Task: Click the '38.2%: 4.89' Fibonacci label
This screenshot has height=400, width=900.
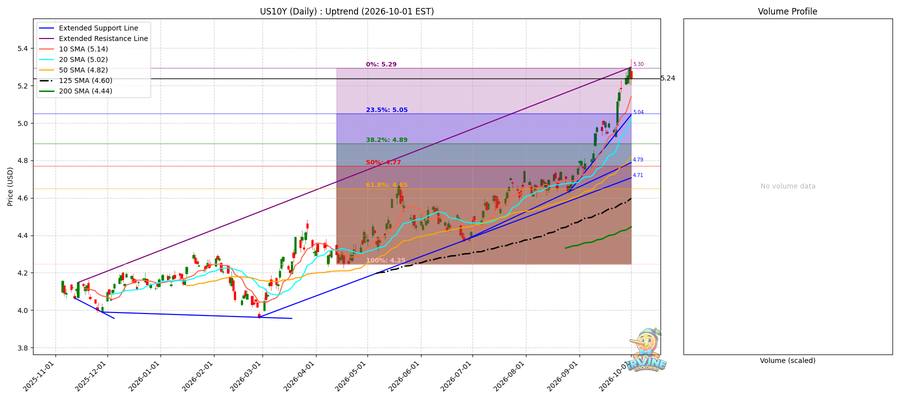Action: click(x=386, y=139)
